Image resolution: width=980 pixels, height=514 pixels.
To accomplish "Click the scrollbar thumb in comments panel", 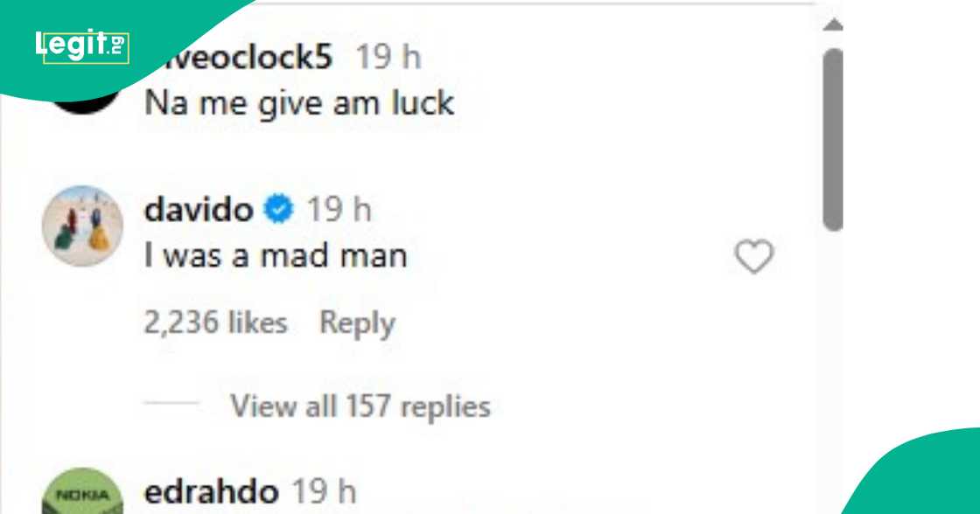I will [832, 140].
